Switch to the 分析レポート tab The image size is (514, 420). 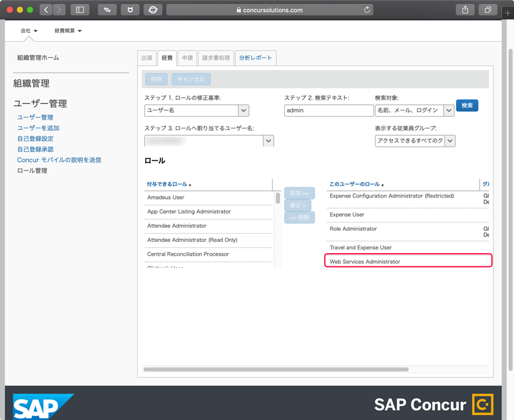(256, 58)
